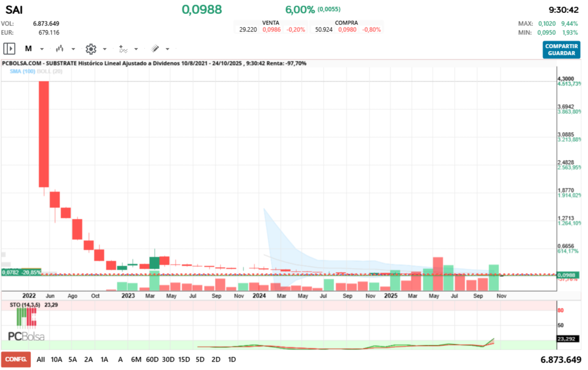Click the STO (14,3,5) indicator label
The image size is (588, 370).
25,305
